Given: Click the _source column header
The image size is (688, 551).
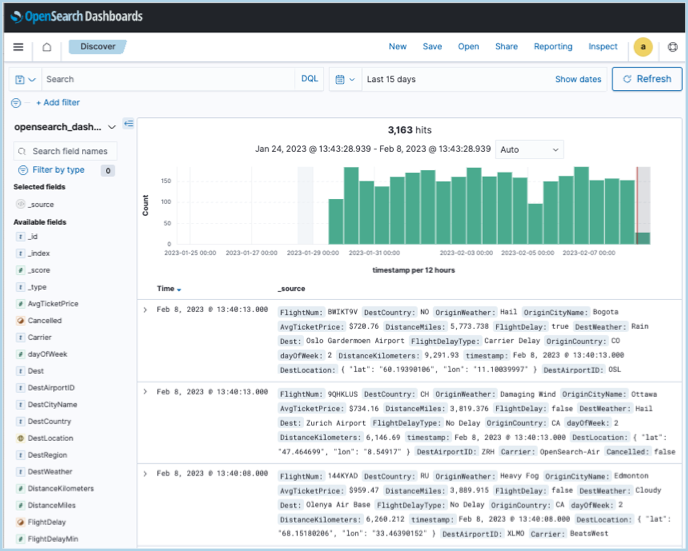Looking at the screenshot, I should coord(291,289).
